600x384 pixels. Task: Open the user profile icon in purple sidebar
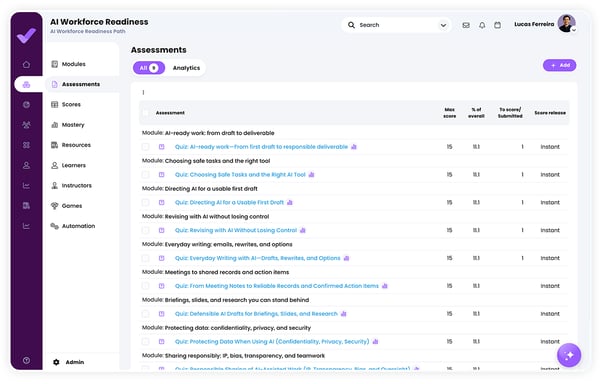[x=26, y=165]
